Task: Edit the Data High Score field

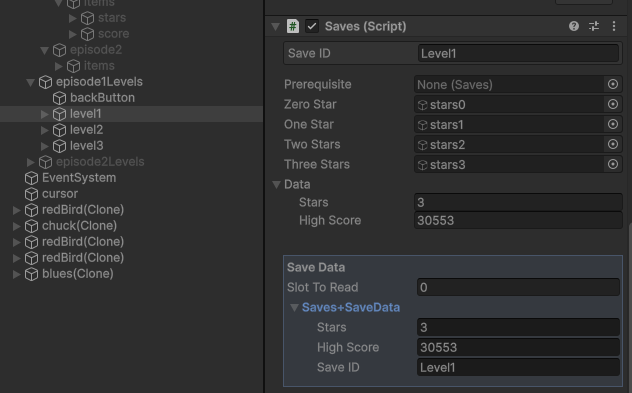Action: click(518, 220)
